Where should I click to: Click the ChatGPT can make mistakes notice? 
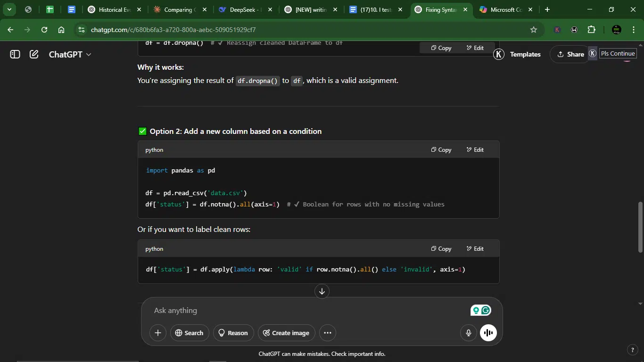pos(322,354)
